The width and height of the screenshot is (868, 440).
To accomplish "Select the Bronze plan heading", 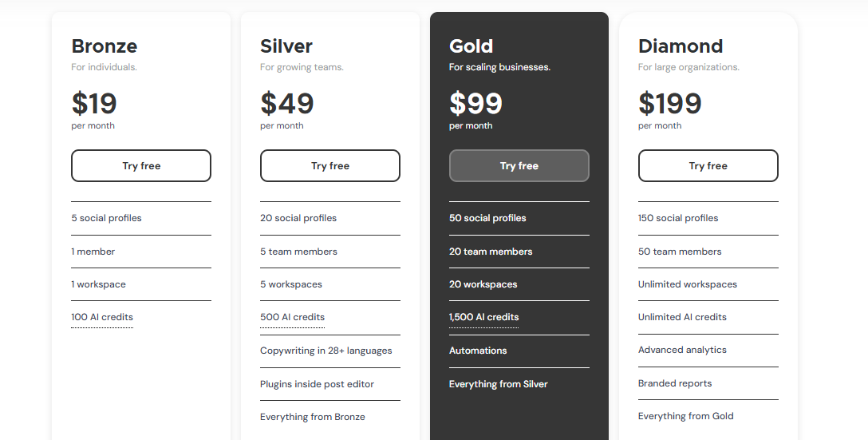I will point(104,46).
